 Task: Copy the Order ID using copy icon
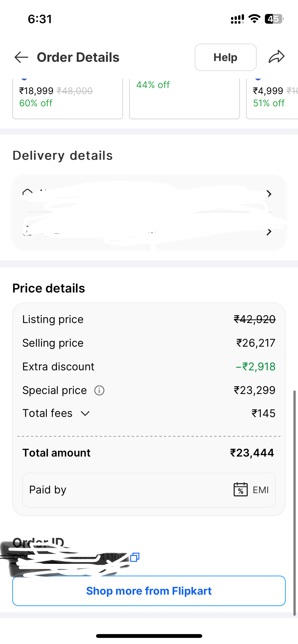click(135, 557)
